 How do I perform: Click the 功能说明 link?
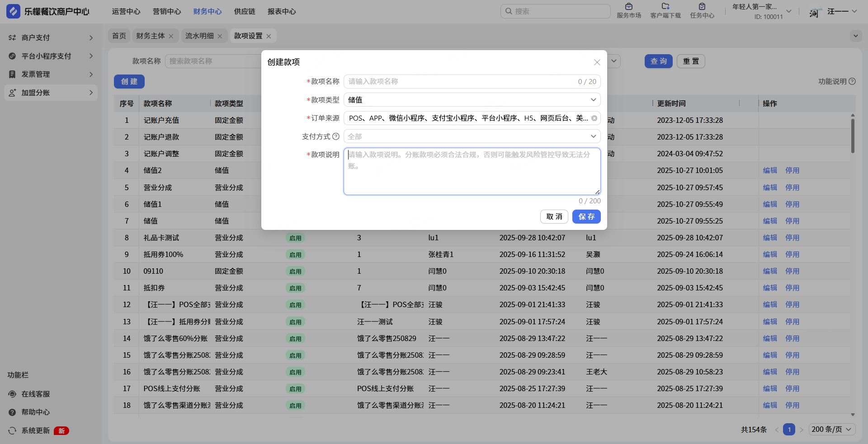832,81
